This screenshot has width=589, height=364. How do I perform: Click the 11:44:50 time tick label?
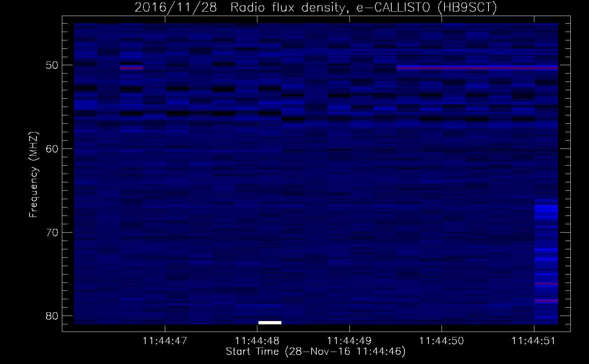click(442, 341)
